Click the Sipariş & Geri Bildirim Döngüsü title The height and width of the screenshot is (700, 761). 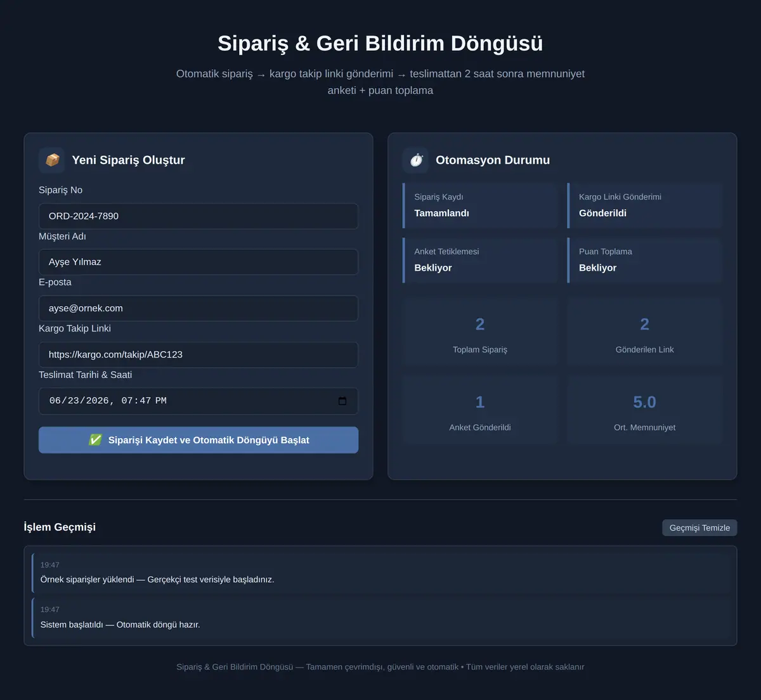(x=380, y=43)
